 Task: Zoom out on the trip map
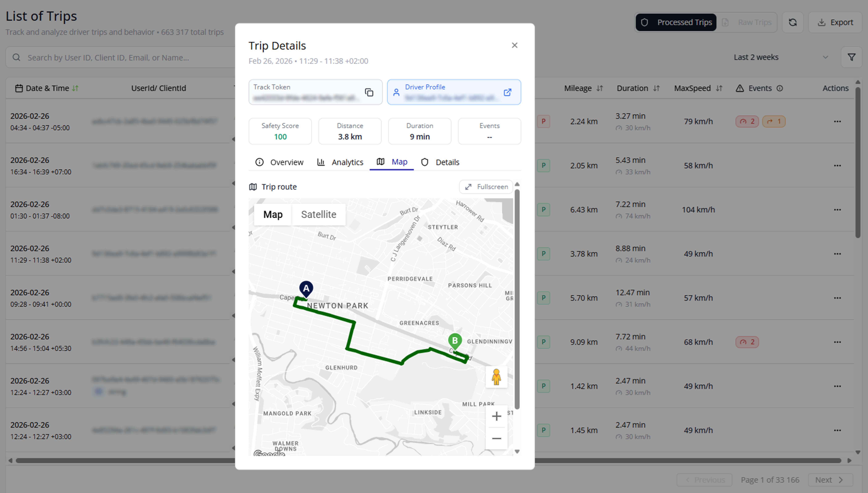(496, 438)
